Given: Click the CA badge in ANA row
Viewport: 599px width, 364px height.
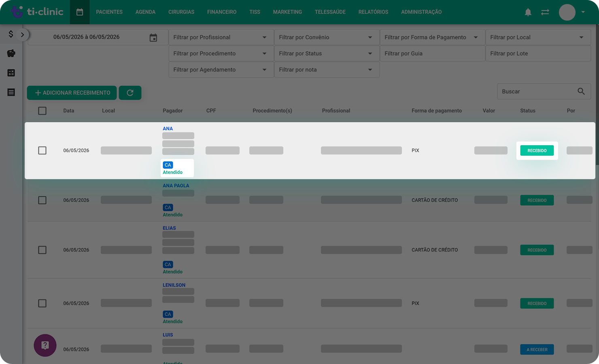Looking at the screenshot, I should 168,165.
